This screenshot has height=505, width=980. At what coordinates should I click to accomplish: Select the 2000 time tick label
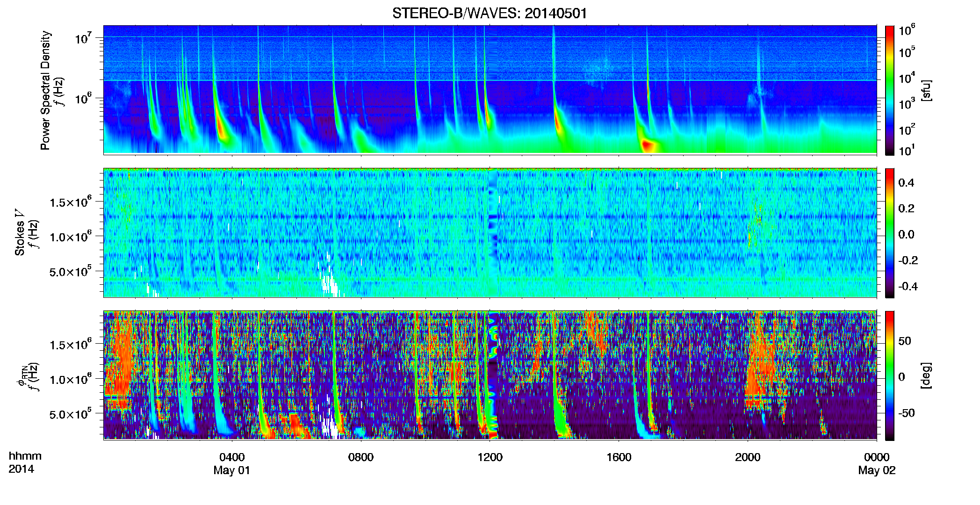pyautogui.click(x=748, y=457)
